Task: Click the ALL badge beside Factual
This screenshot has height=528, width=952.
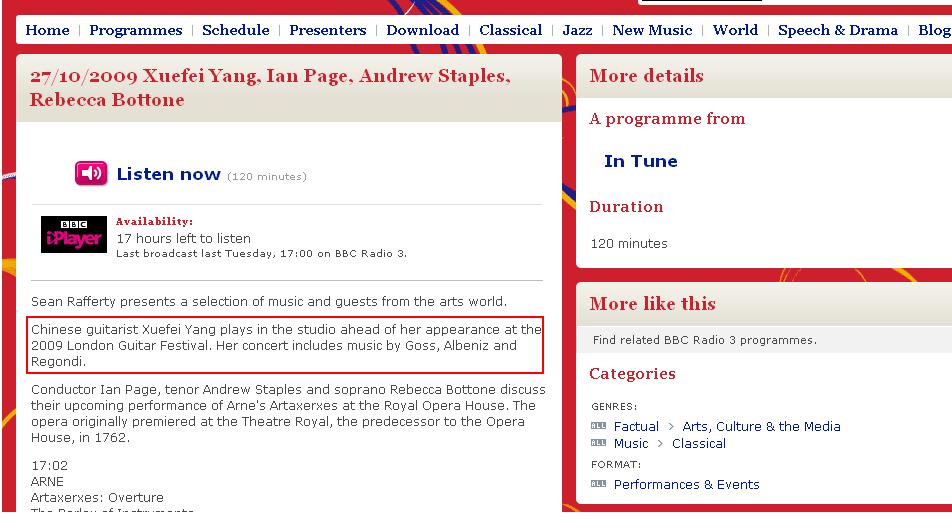Action: (x=599, y=426)
